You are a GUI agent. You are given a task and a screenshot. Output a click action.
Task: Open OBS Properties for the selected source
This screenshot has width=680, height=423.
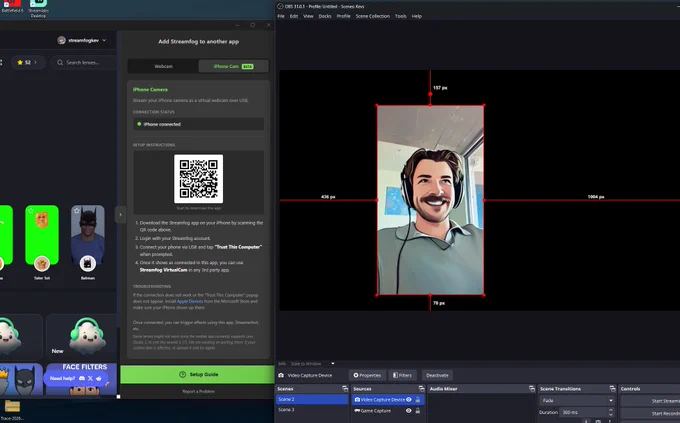click(367, 375)
